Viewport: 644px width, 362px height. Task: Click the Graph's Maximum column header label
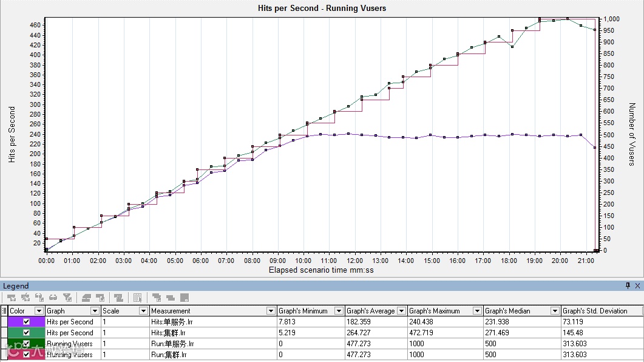[434, 310]
